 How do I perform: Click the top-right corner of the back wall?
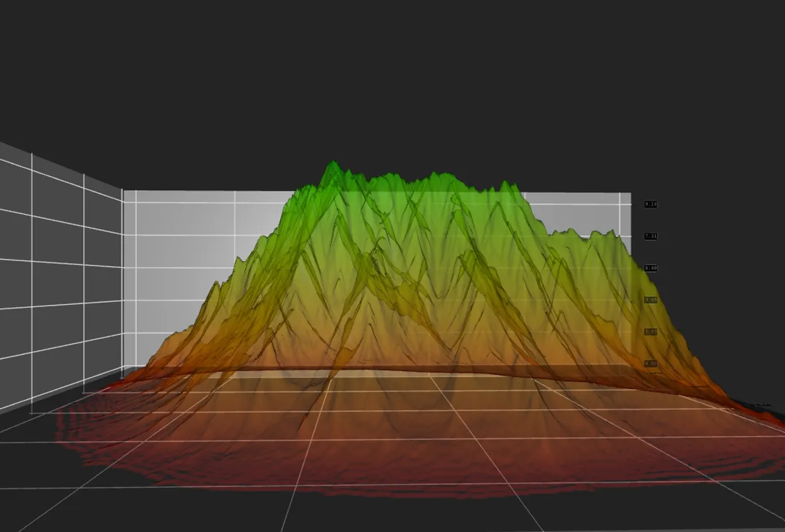tap(629, 193)
